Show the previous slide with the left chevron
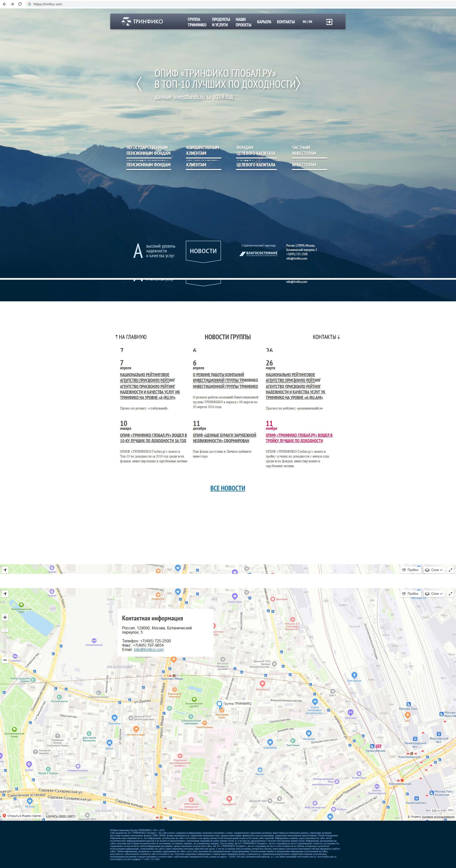The width and height of the screenshot is (456, 868). 139,84
